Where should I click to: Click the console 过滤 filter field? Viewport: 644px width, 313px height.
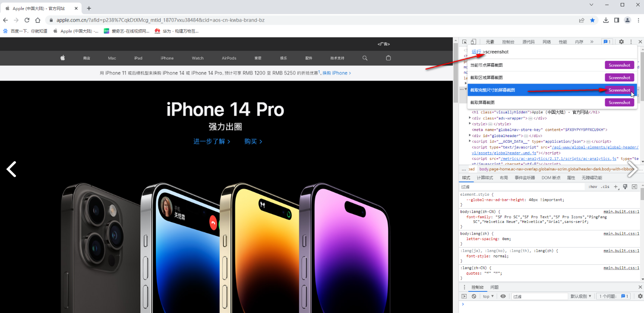pyautogui.click(x=540, y=296)
